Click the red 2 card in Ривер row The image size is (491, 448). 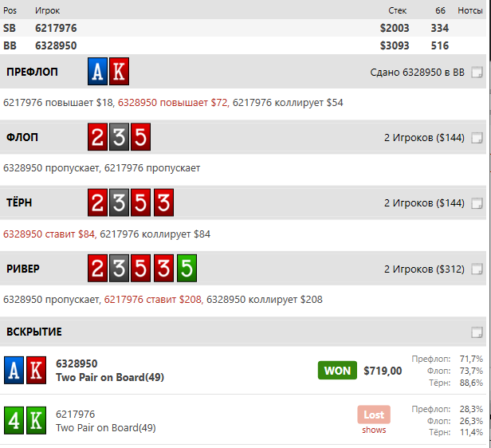97,269
